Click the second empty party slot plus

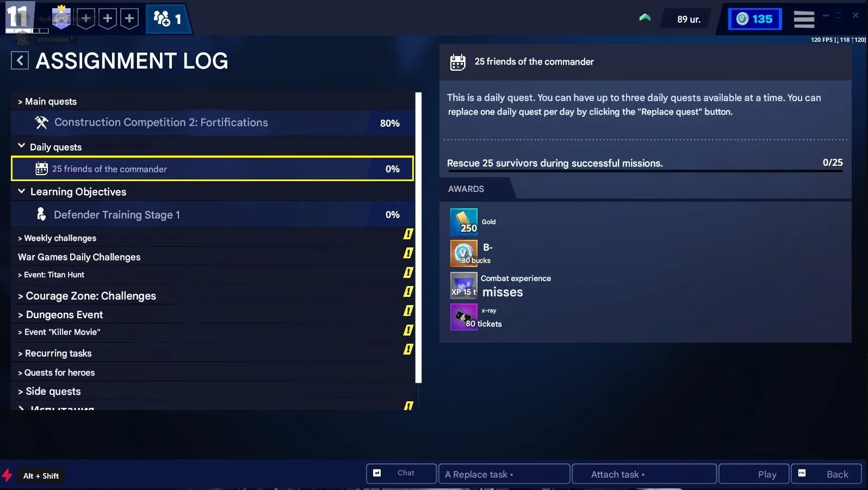pos(108,18)
